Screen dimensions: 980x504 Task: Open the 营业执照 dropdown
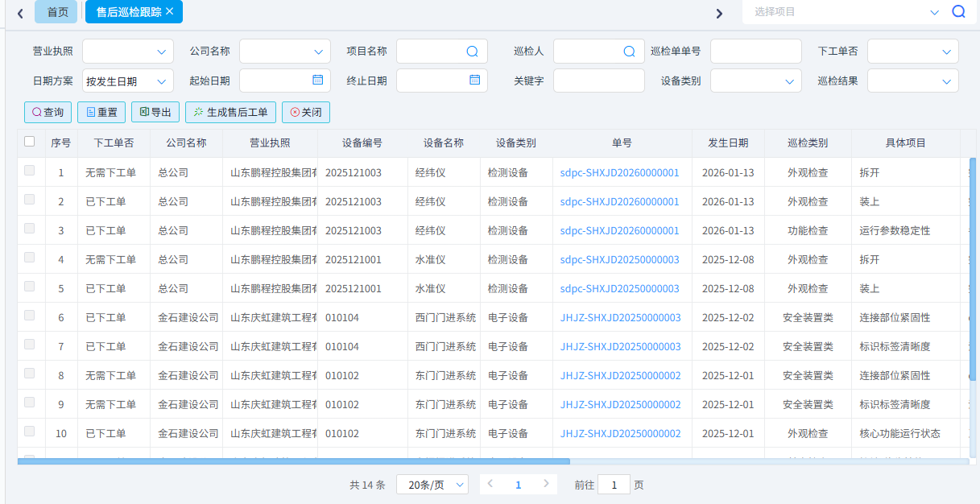126,51
